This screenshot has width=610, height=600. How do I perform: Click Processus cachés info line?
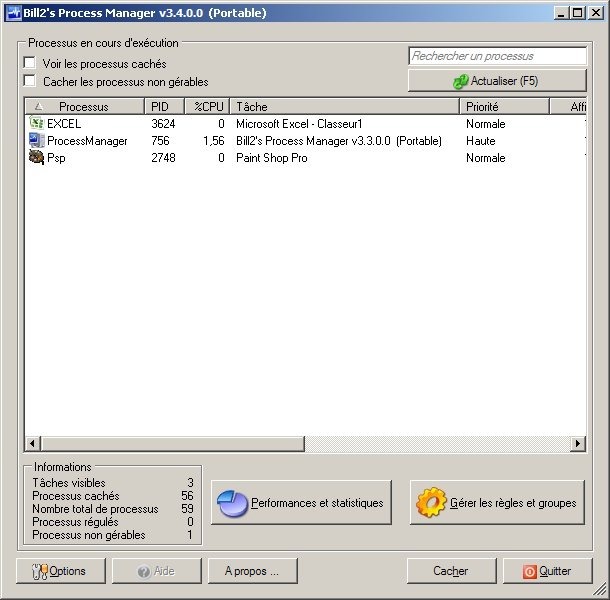(x=113, y=496)
